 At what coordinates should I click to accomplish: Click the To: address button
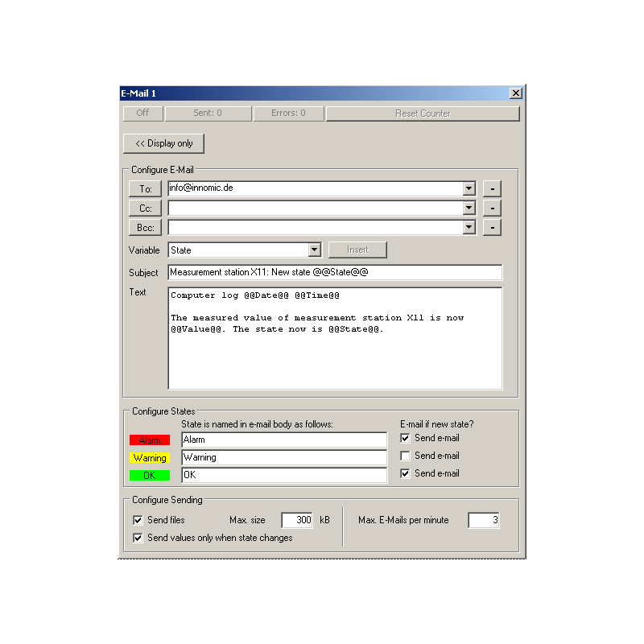pos(145,189)
